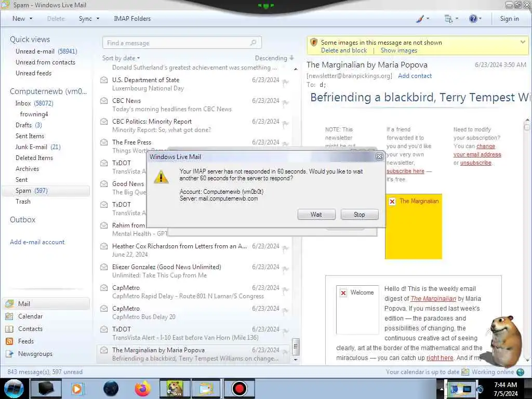The width and height of the screenshot is (532, 399).
Task: Click envelope icon of TxDOT I-10 alert message
Action: [104, 329]
